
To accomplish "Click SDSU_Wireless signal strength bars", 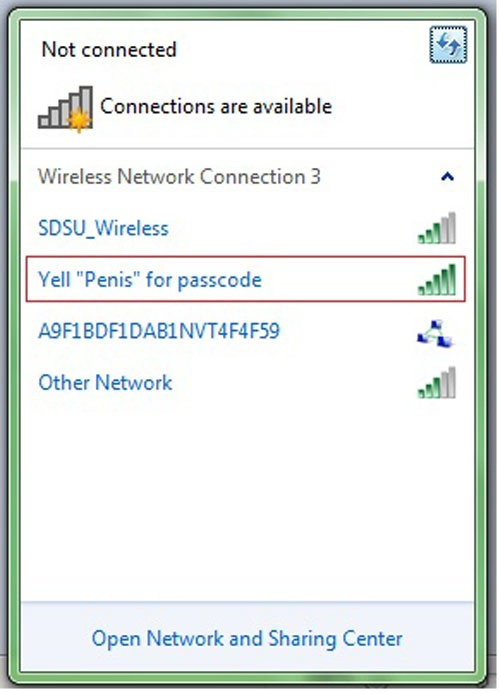I will (437, 228).
